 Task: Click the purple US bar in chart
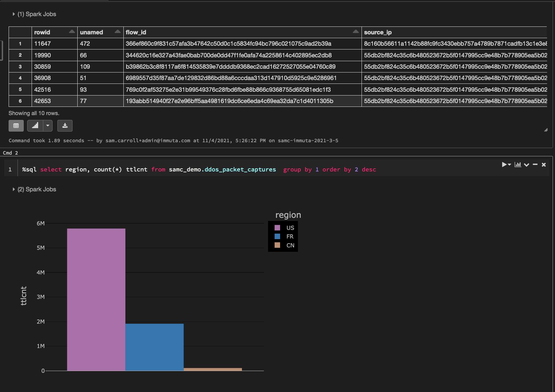pos(96,299)
